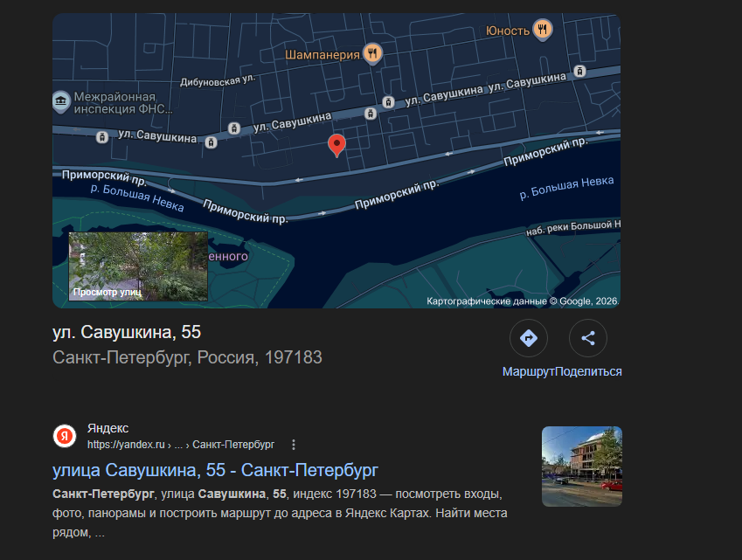Click the address Санкт-Петербург, Россия, 197183
The image size is (742, 560).
(187, 357)
